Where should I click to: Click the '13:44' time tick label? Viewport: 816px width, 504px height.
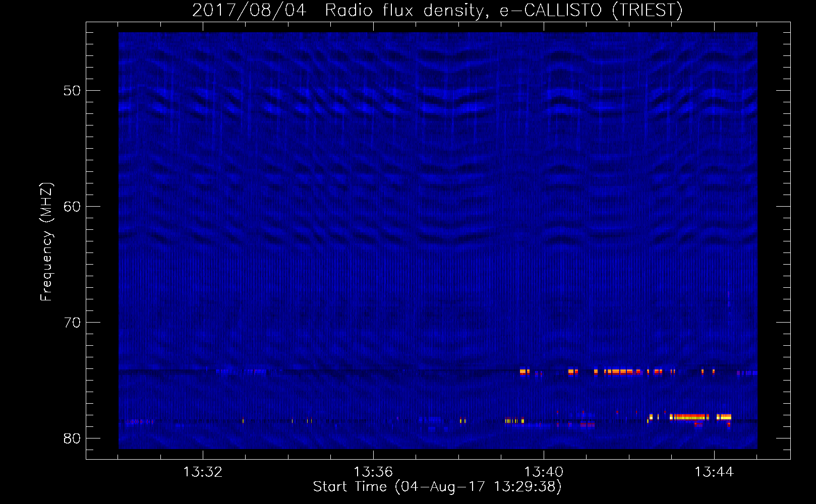tap(714, 472)
